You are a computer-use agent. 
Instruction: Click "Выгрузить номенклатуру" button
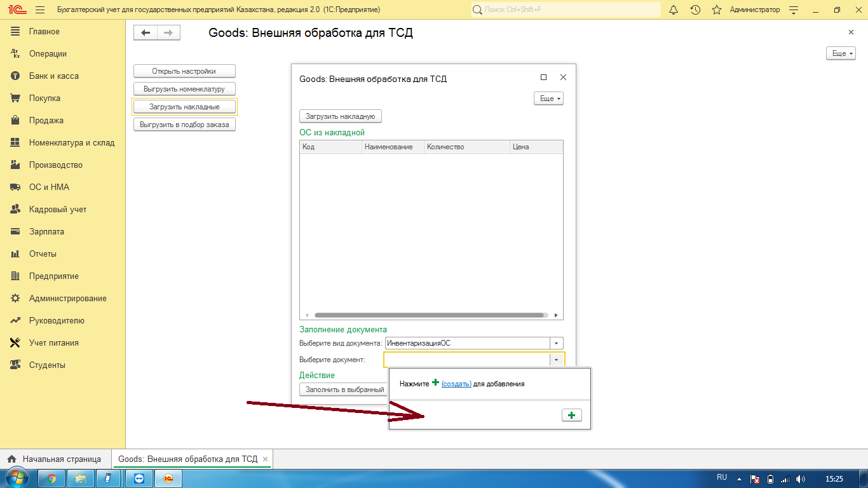(184, 89)
